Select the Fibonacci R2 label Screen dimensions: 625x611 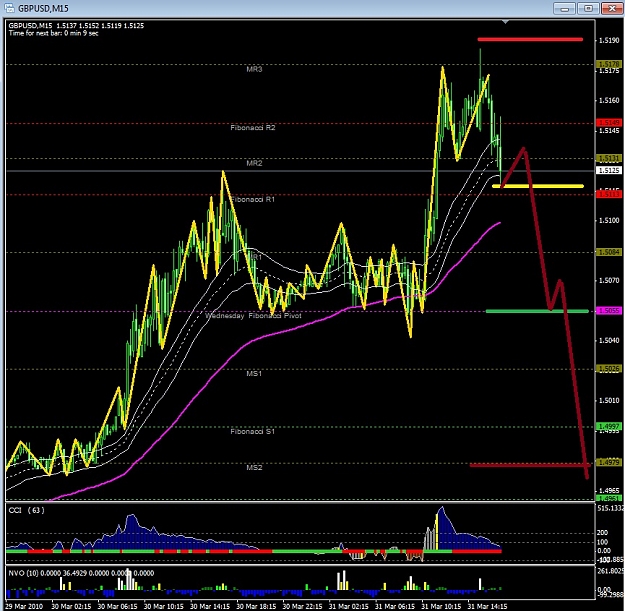(253, 128)
